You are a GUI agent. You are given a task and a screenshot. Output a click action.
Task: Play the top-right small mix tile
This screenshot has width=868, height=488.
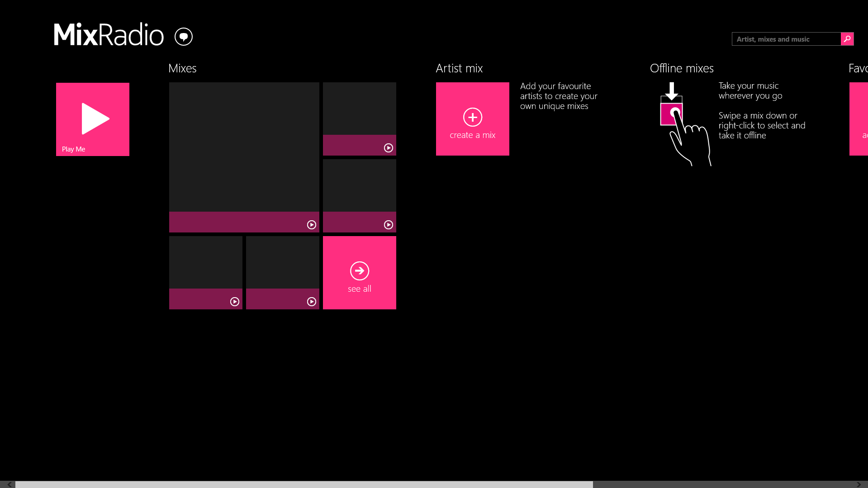coord(388,148)
